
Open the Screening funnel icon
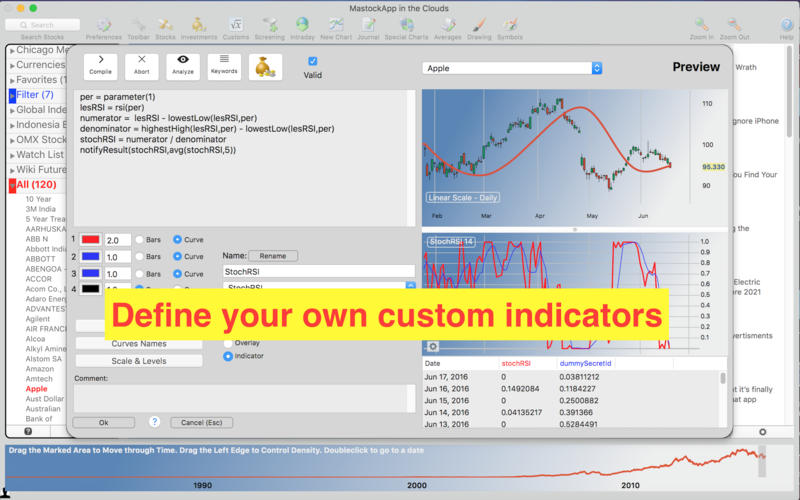[270, 25]
